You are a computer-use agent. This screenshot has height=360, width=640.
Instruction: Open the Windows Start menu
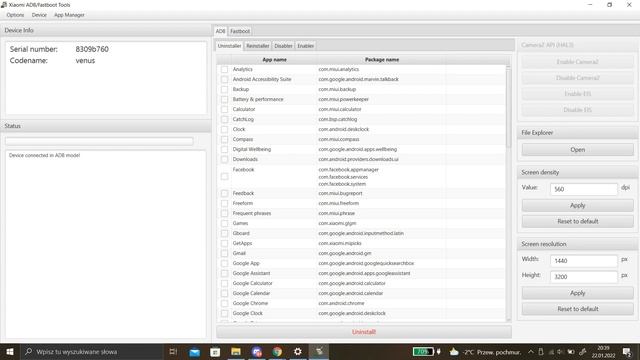[10, 351]
